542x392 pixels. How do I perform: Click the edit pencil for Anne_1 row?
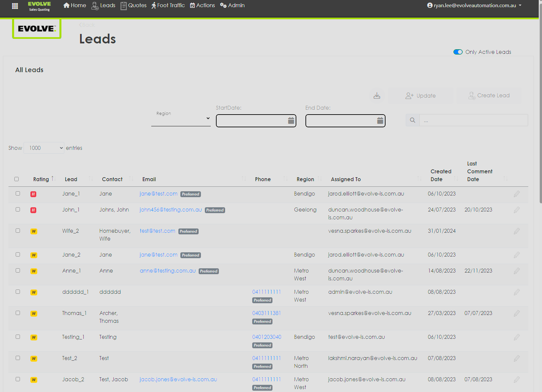pyautogui.click(x=516, y=271)
